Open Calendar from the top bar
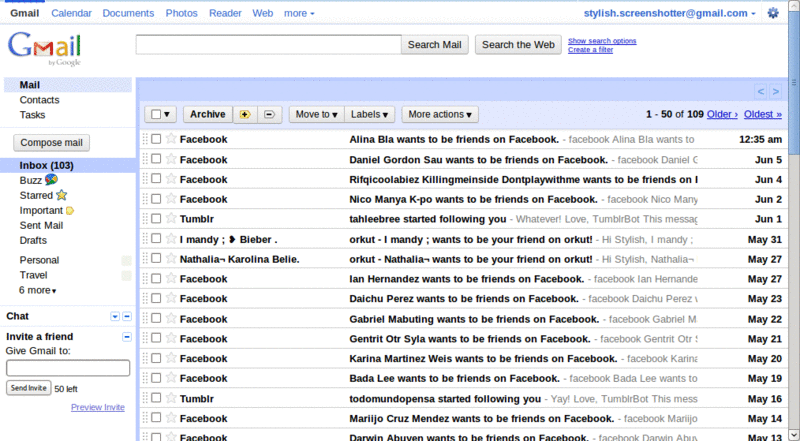Screen dimensions: 800x441 (x=71, y=13)
